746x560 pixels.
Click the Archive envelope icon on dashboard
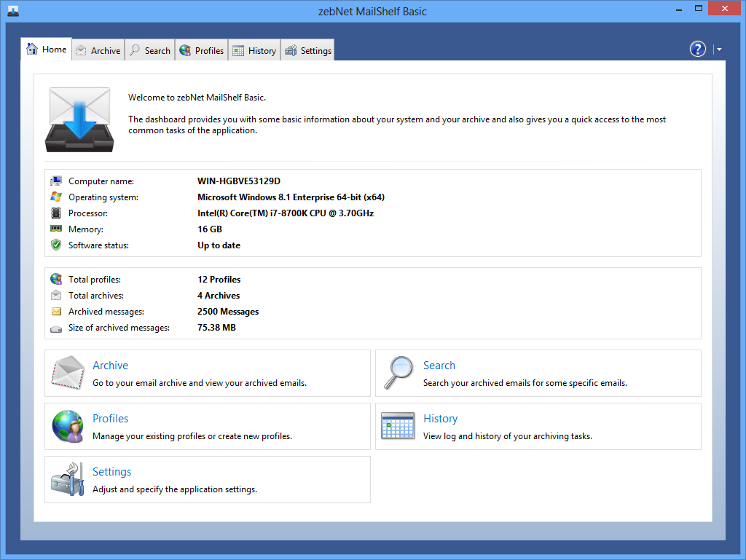tap(68, 373)
